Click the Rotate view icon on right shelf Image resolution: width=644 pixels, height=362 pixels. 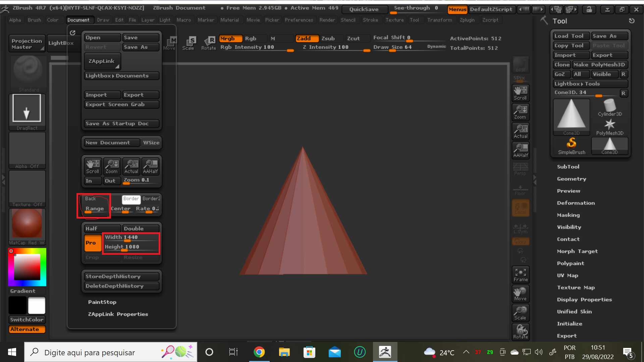coord(521,332)
